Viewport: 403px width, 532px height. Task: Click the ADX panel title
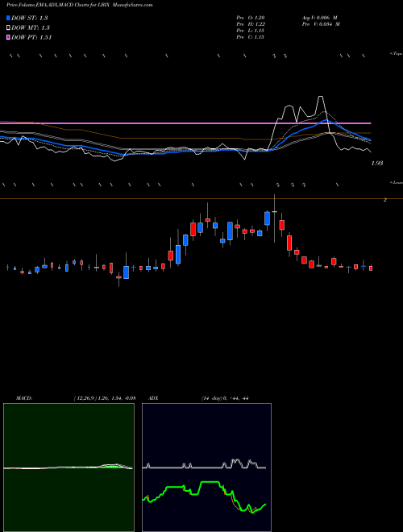click(x=153, y=398)
